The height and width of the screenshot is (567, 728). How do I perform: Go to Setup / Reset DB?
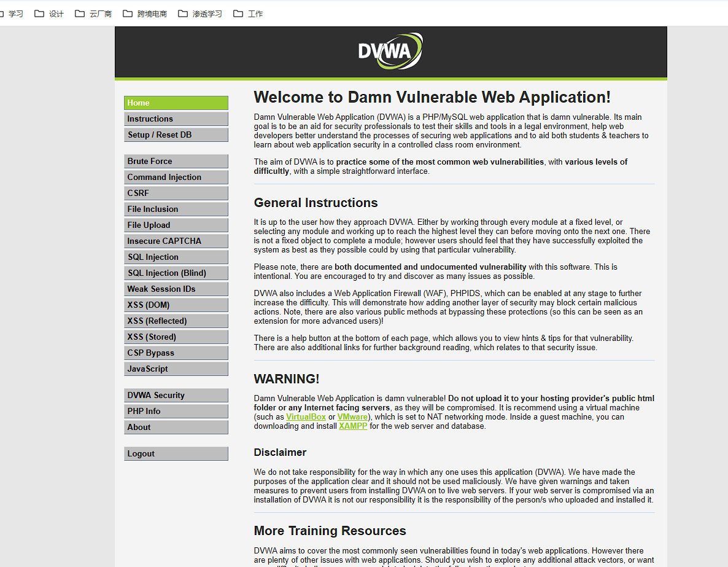tap(176, 135)
